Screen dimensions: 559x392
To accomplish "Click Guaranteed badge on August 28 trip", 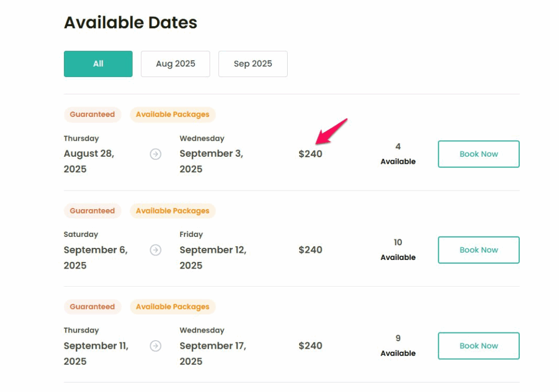I will 92,115.
